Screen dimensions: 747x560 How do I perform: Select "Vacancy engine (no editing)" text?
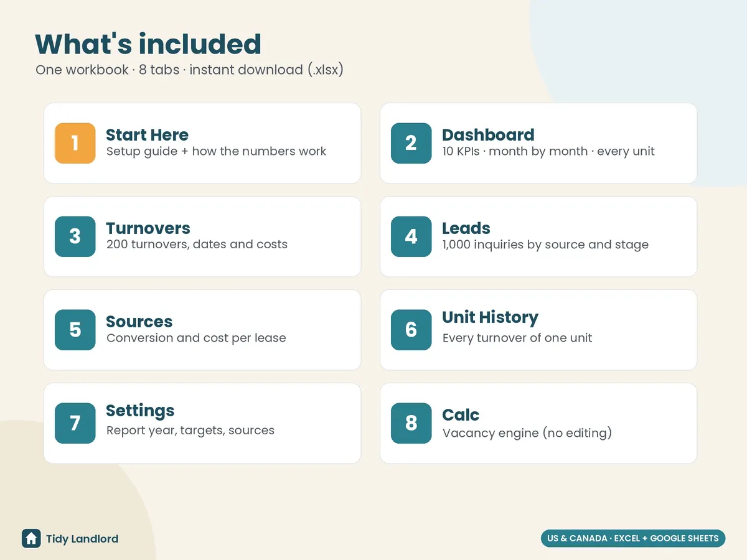click(x=527, y=433)
